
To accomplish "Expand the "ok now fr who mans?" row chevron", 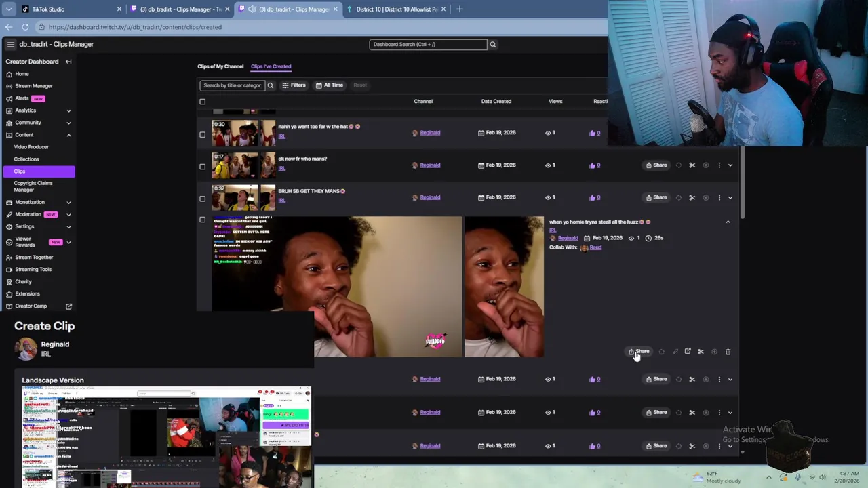I will coord(730,165).
